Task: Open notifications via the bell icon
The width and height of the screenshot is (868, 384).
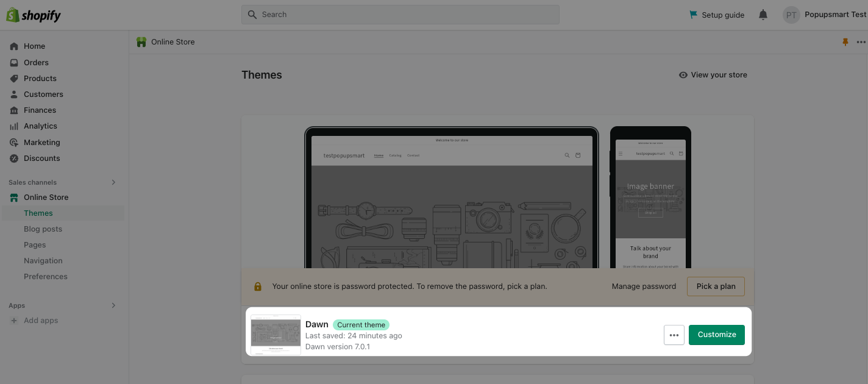Action: pyautogui.click(x=763, y=14)
